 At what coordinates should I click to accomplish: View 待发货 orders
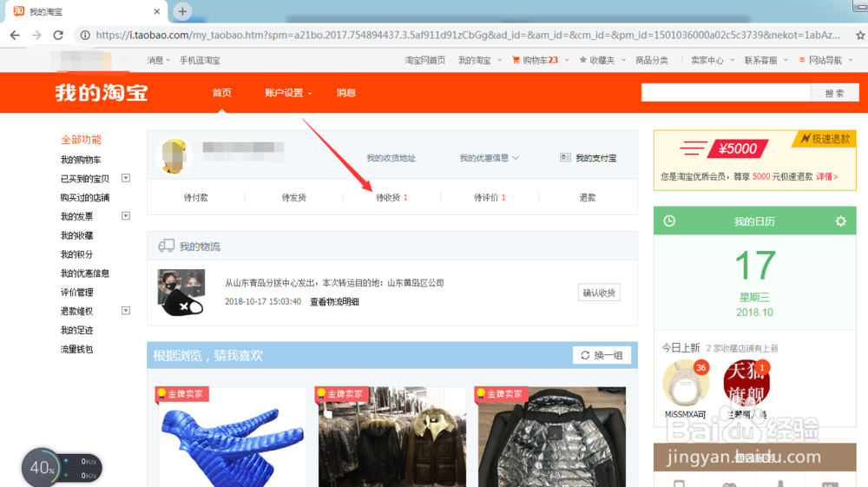(294, 198)
